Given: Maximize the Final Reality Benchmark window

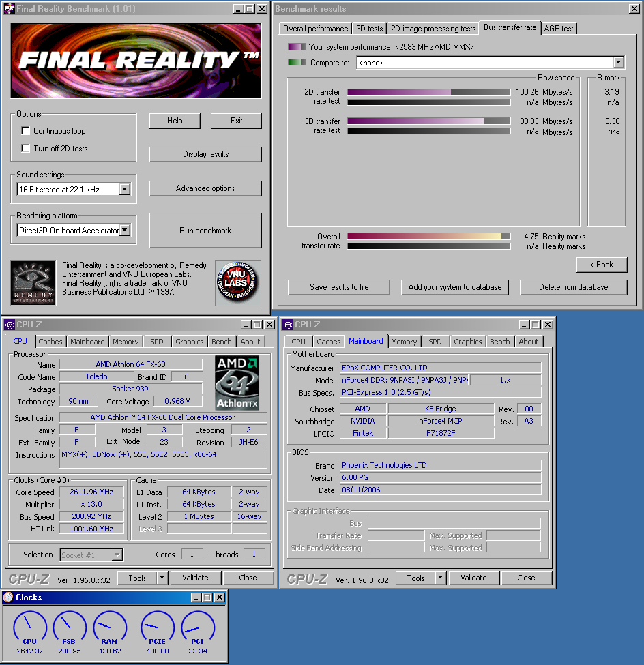Looking at the screenshot, I should [250, 8].
